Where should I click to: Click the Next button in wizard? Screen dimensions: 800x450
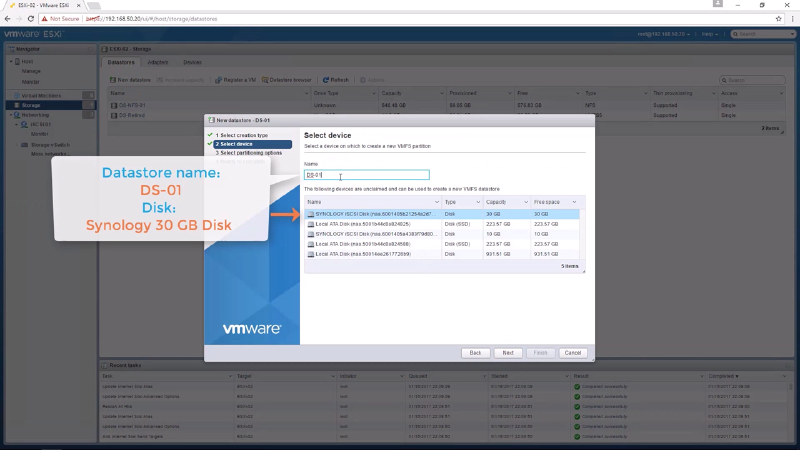(x=508, y=353)
